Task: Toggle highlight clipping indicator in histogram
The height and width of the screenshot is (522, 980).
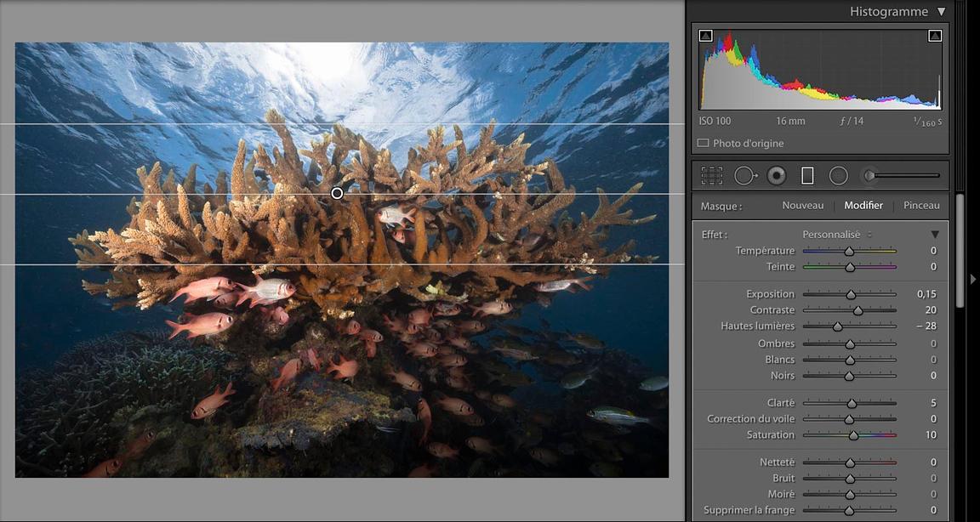Action: [935, 37]
